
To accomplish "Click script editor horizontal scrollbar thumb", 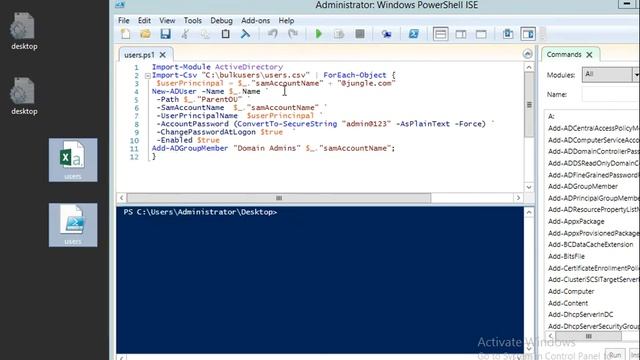I will tap(279, 198).
